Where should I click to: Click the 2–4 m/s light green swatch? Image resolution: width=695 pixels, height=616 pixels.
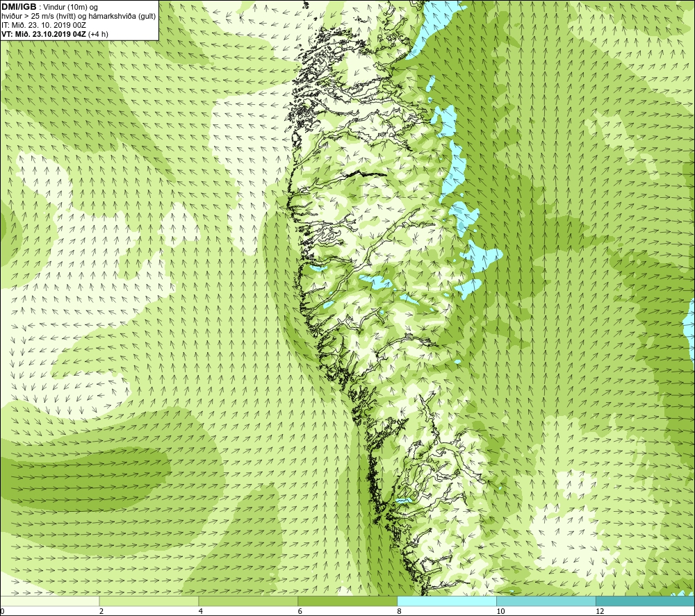click(149, 601)
